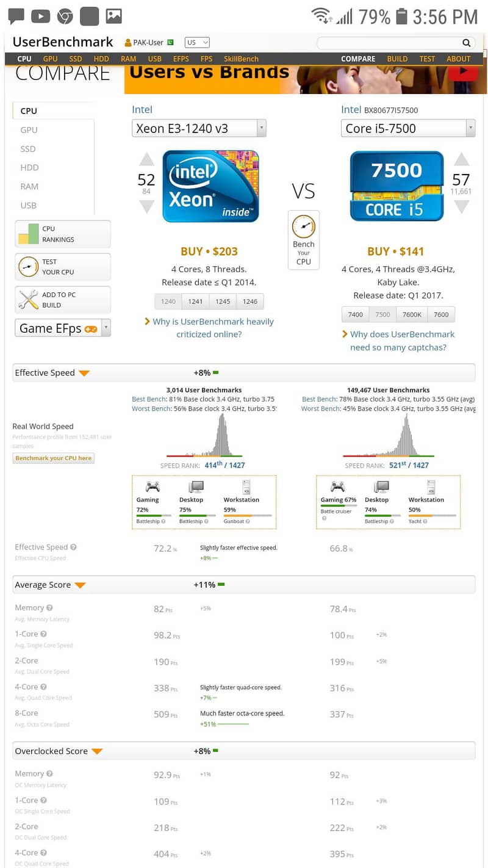This screenshot has width=488, height=868.
Task: Collapse the Effective Speed section
Action: pos(84,373)
